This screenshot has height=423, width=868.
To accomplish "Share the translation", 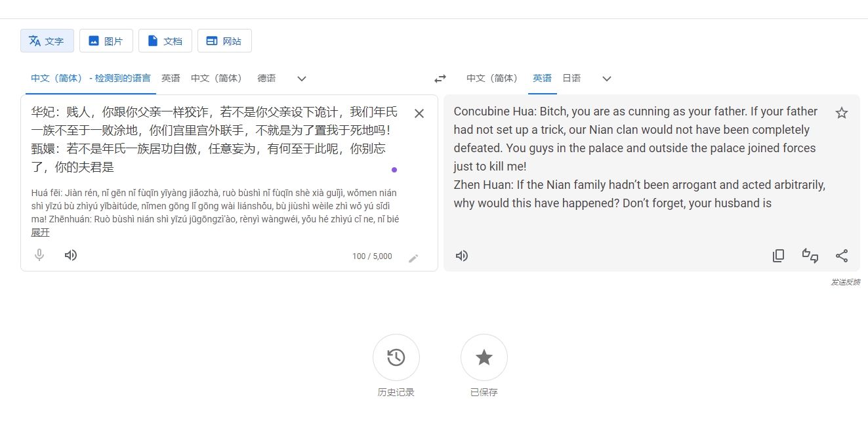I will point(842,256).
